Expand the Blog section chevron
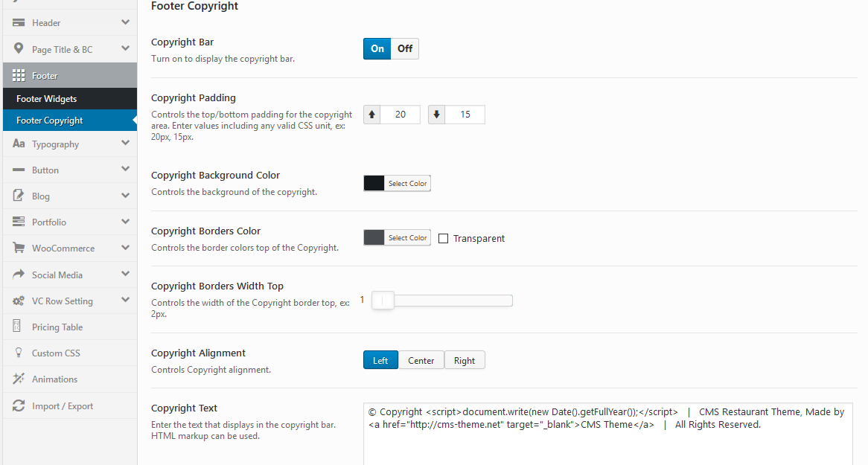This screenshot has width=868, height=465. [125, 196]
